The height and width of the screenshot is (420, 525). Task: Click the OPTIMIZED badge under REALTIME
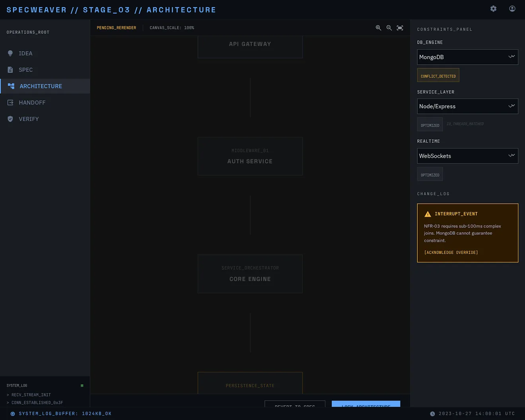tap(430, 174)
